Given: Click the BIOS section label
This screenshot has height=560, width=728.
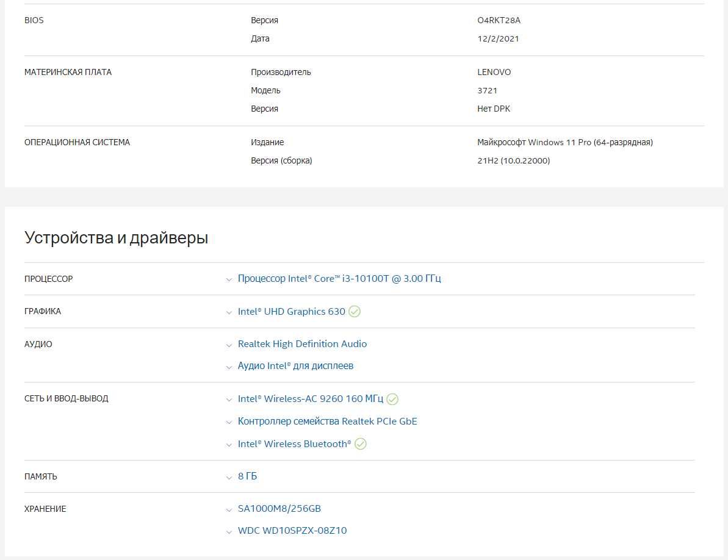Looking at the screenshot, I should pos(34,20).
